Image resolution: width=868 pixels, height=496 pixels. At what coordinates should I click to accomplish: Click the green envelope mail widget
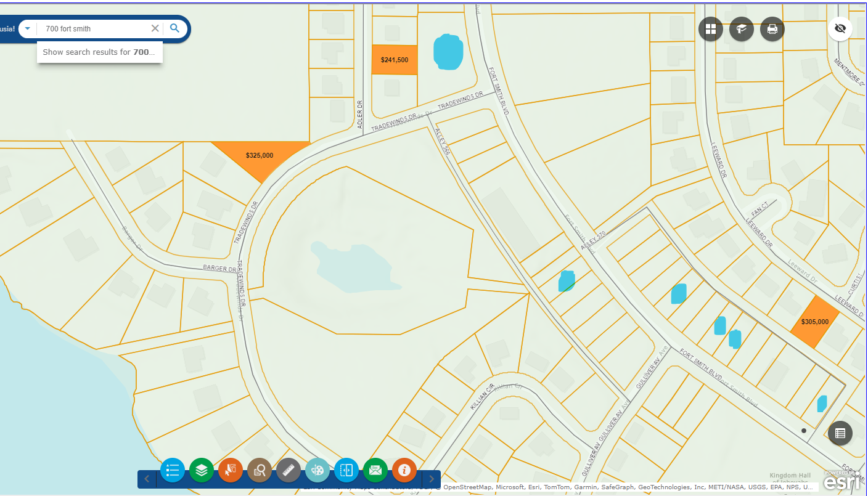point(375,471)
